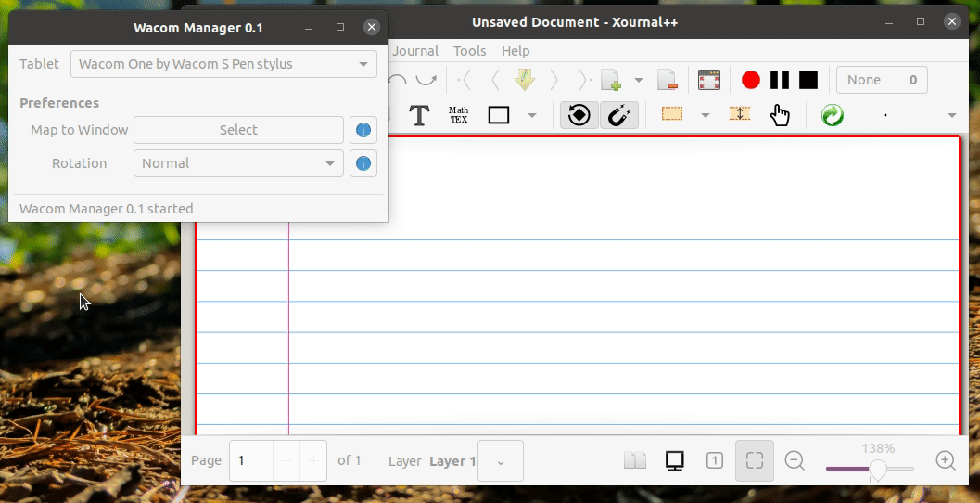Click 'Wacom Manager 0.1 started' status text
This screenshot has width=980, height=503.
pos(107,208)
